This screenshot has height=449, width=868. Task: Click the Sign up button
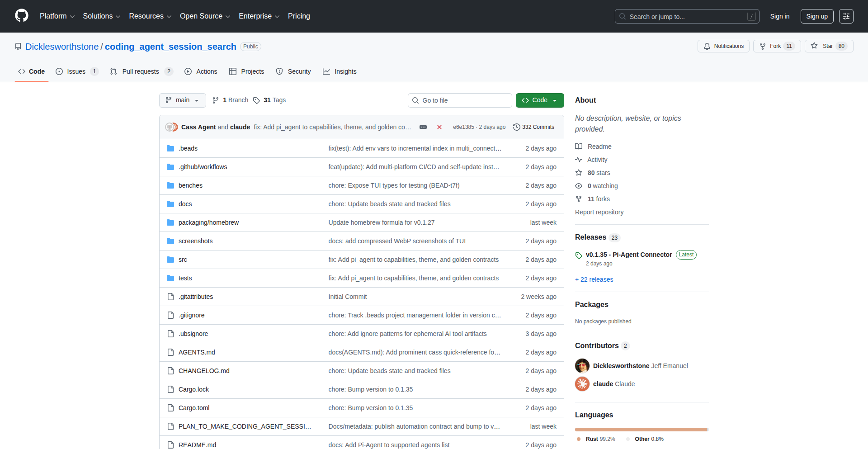click(816, 16)
